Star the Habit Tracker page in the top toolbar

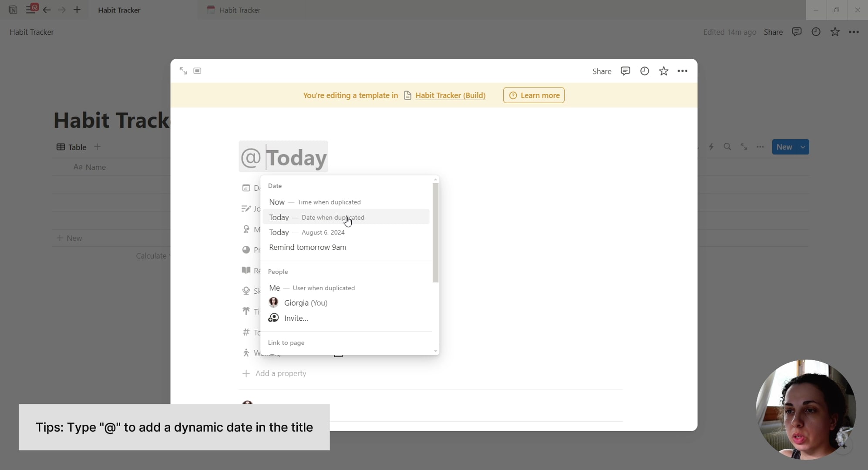[835, 32]
